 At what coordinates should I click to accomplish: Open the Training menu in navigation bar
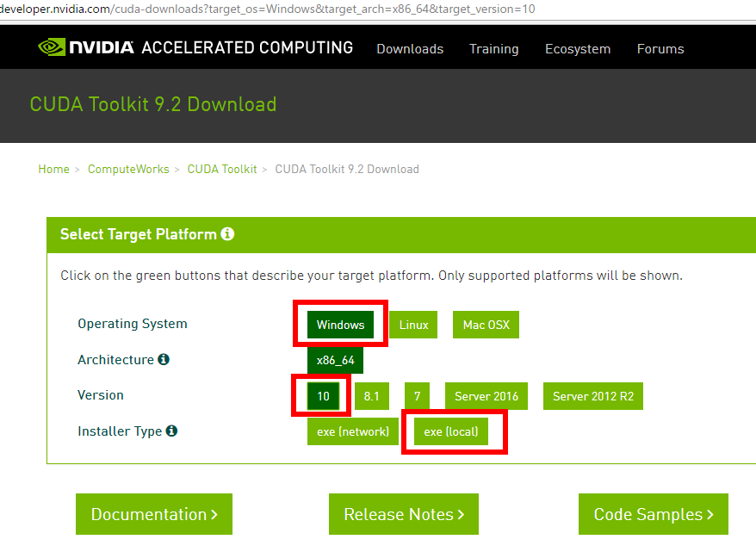pos(494,49)
